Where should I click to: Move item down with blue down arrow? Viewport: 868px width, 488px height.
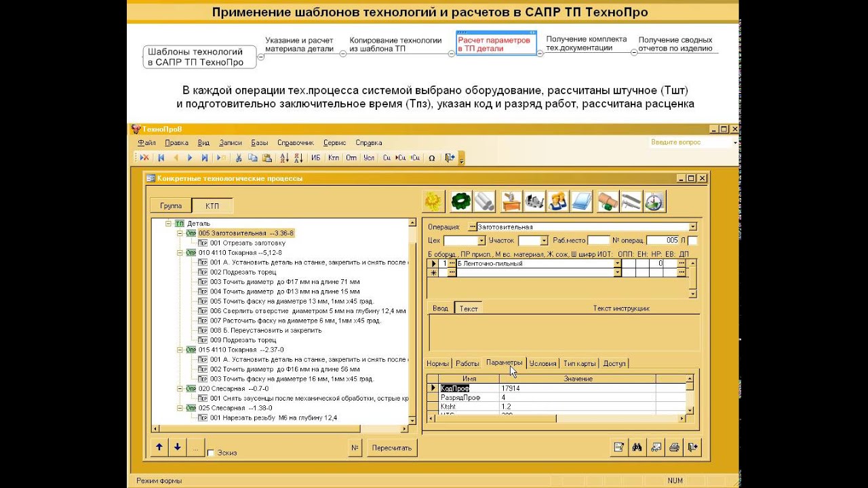[178, 447]
